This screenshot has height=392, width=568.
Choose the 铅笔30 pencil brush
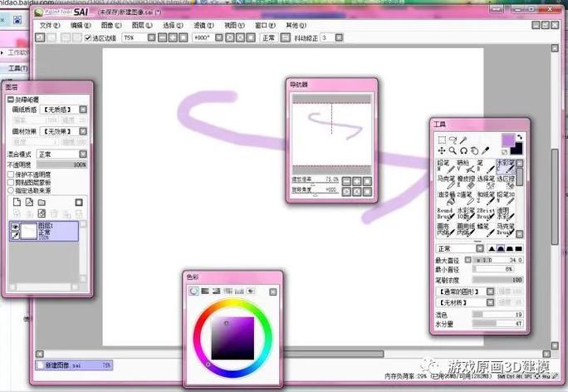click(x=506, y=198)
